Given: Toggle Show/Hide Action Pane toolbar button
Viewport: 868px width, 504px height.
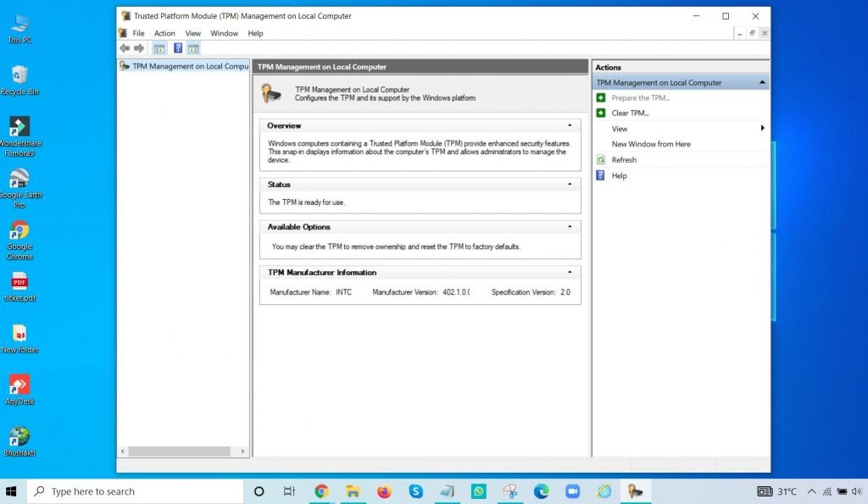Looking at the screenshot, I should click(x=193, y=48).
